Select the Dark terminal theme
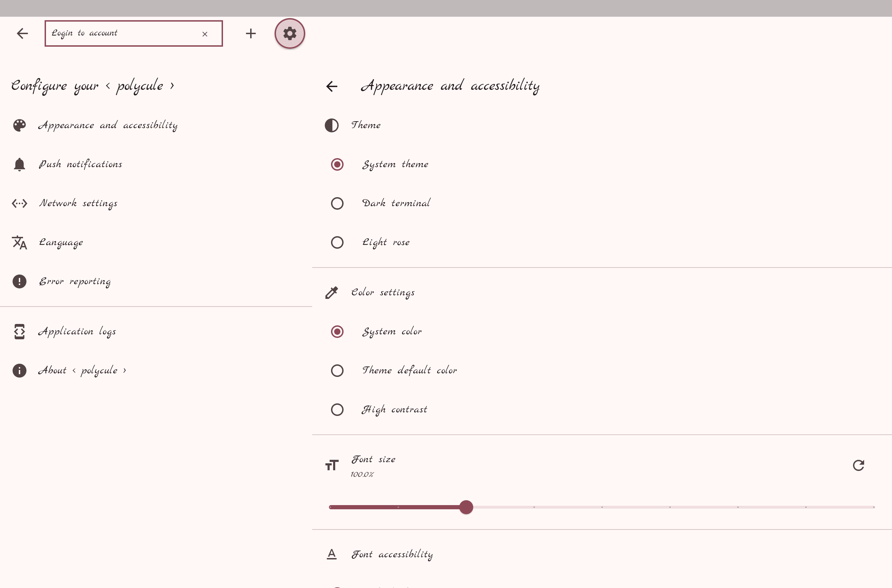Screen dimensions: 892x588 tap(337, 203)
